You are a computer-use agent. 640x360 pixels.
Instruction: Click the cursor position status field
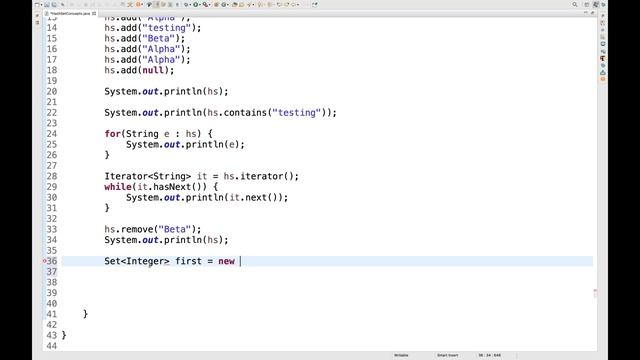(490, 356)
